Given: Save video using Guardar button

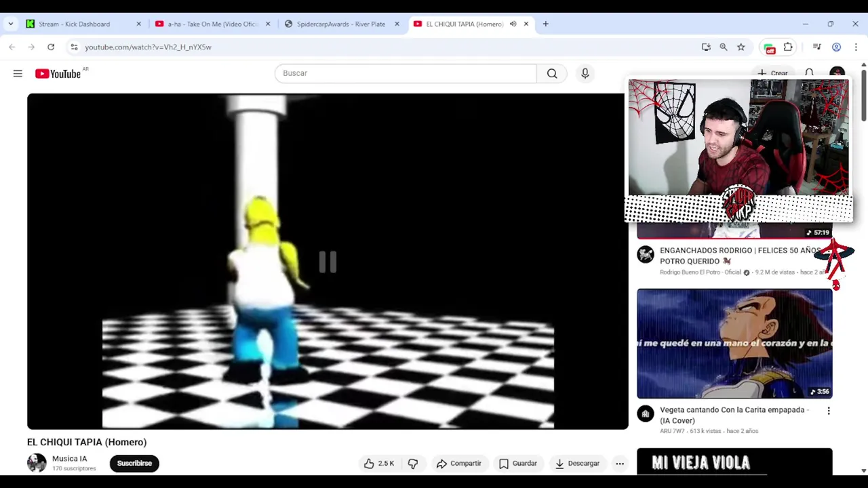Looking at the screenshot, I should [518, 464].
